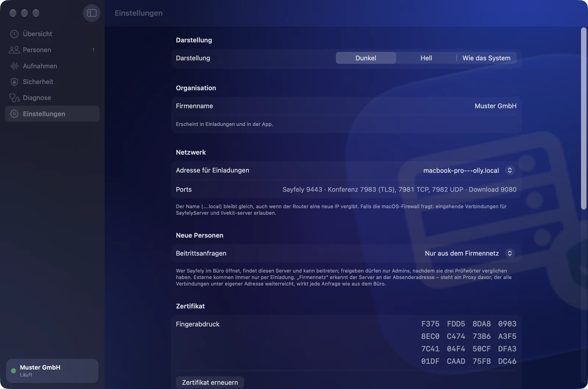Click the Erscheint in Einladungen hint text

224,124
